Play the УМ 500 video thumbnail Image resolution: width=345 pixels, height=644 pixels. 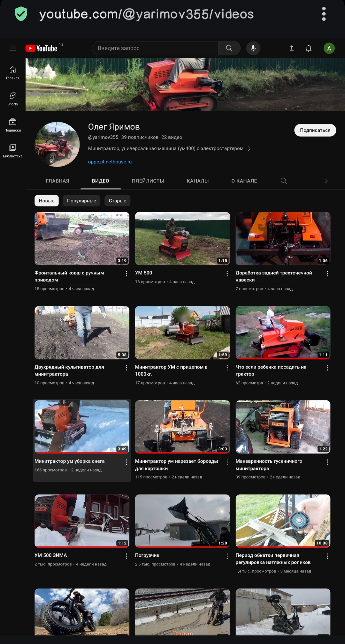click(x=182, y=238)
